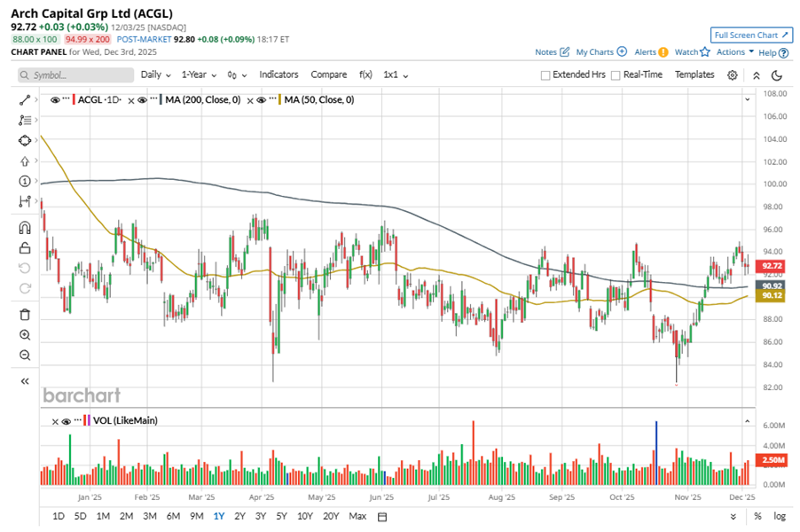Delete drawings with the trash icon

pos(25,315)
